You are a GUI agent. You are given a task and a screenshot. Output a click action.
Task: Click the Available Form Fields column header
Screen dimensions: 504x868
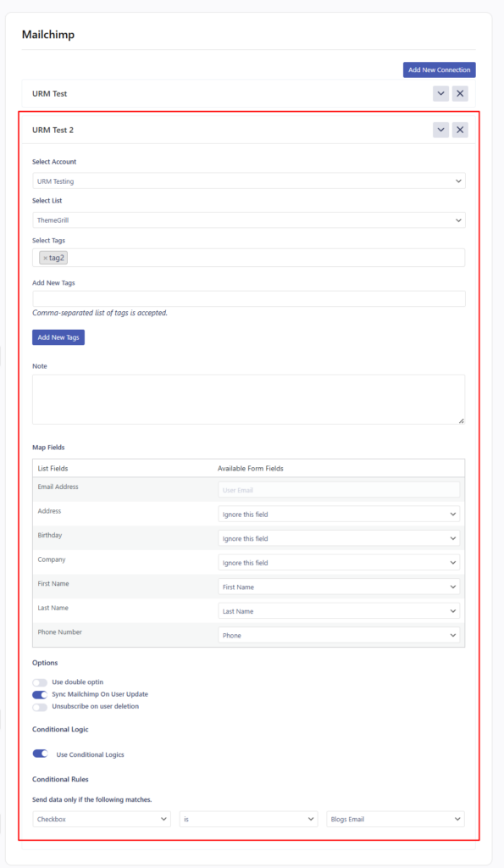(250, 468)
